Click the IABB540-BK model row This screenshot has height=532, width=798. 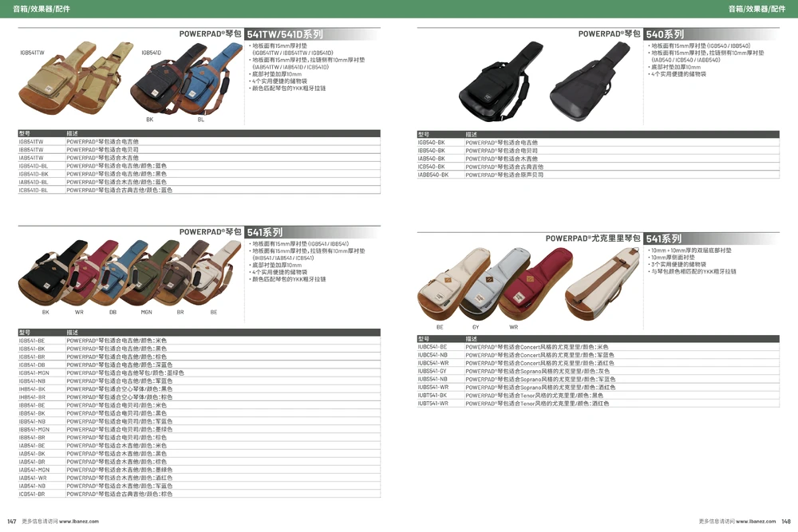(598, 175)
